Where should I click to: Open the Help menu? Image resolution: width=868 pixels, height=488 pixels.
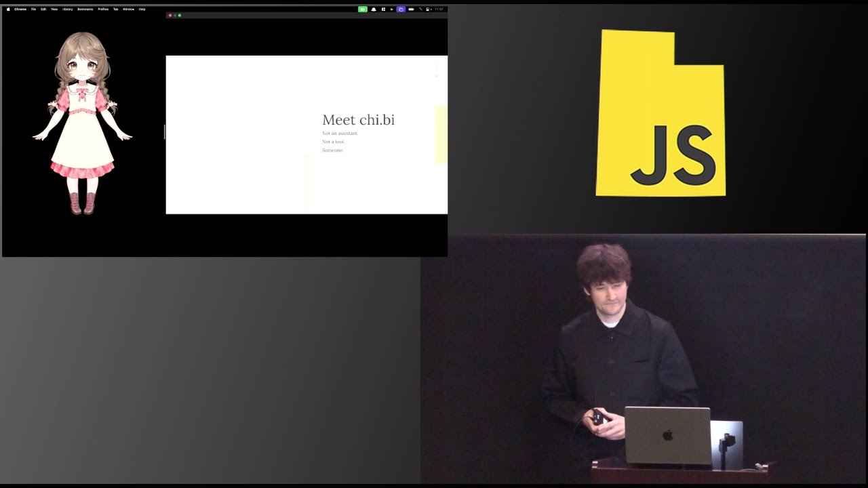point(142,9)
